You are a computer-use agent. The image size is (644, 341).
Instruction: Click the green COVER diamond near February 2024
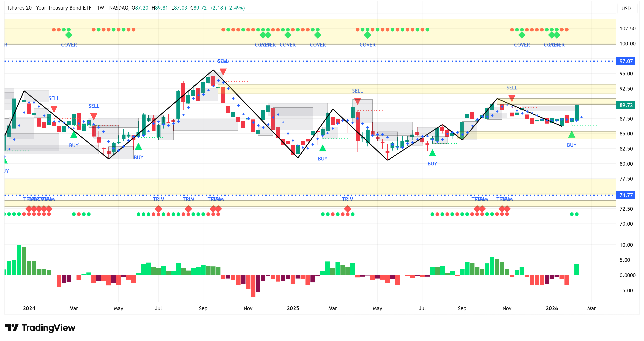[69, 35]
